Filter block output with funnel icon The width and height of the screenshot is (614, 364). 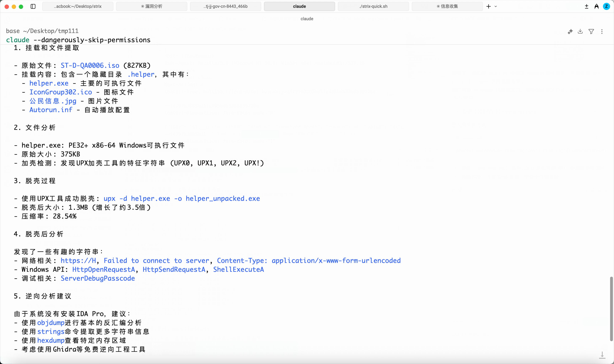(x=591, y=31)
